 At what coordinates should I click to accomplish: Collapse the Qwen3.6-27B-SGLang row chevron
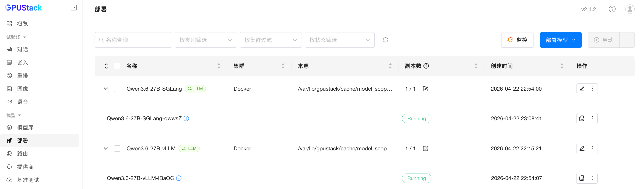click(x=106, y=89)
